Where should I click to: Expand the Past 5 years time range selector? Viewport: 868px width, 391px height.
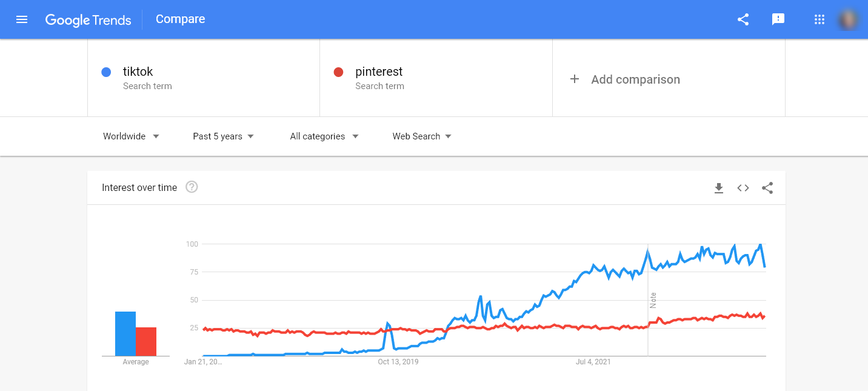pos(222,136)
